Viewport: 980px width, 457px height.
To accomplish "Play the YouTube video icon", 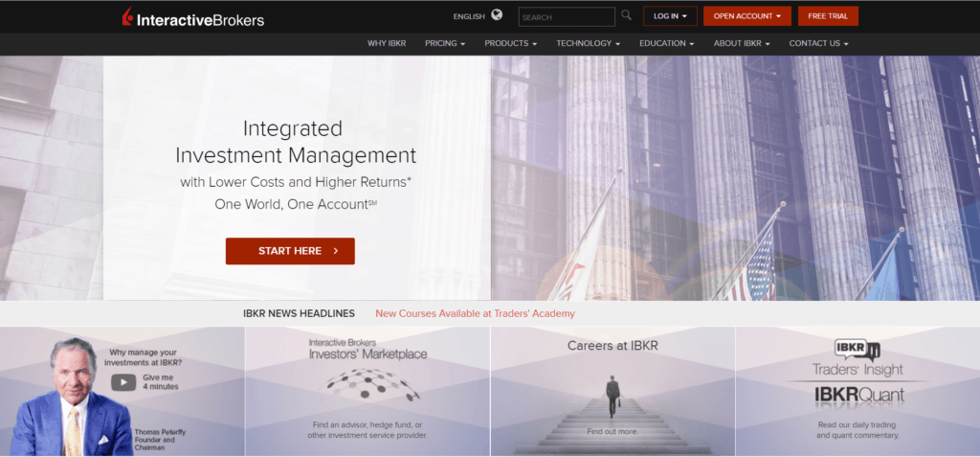I will click(123, 382).
